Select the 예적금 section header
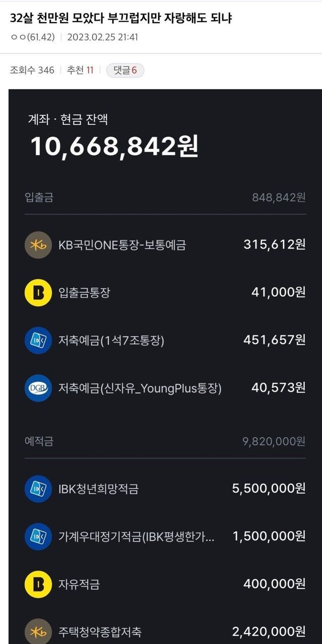322x644 pixels. (x=39, y=441)
